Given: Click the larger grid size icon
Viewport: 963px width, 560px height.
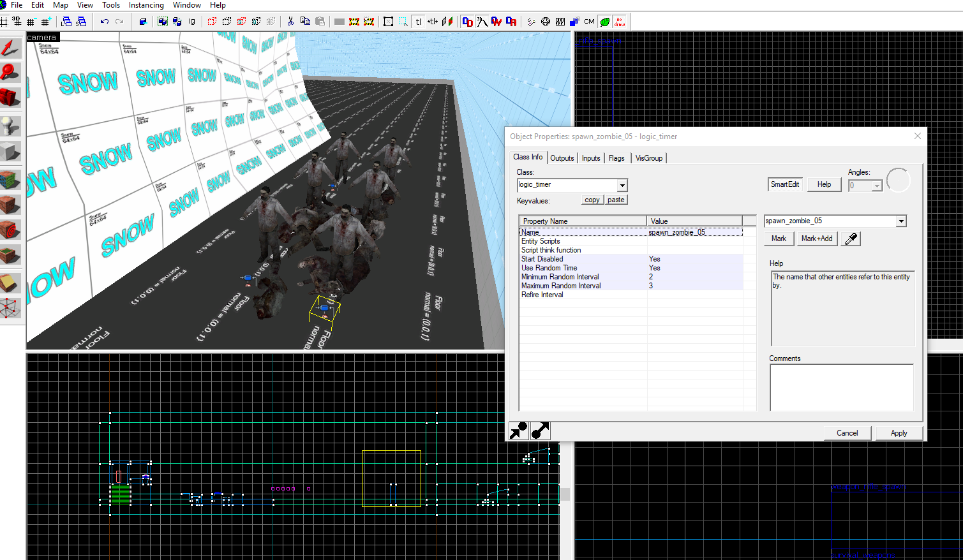Looking at the screenshot, I should pos(45,22).
